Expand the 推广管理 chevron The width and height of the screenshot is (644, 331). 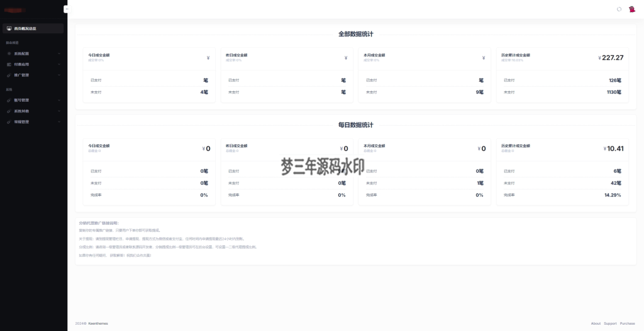pos(59,75)
